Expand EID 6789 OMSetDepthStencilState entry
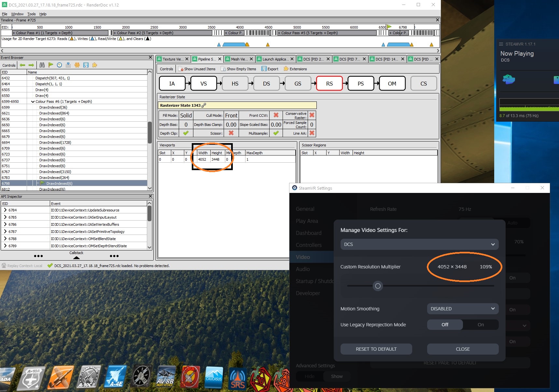Screen dimensions: 559x392 5,246
